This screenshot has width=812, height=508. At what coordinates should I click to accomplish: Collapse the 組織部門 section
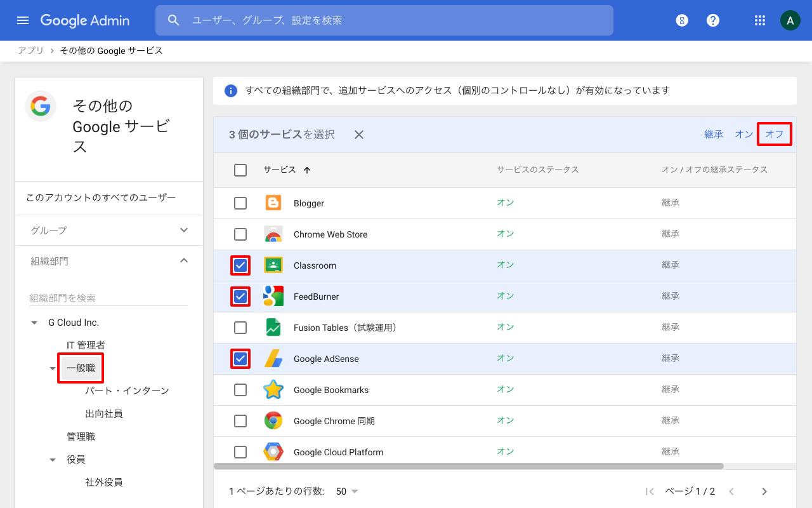pos(184,260)
